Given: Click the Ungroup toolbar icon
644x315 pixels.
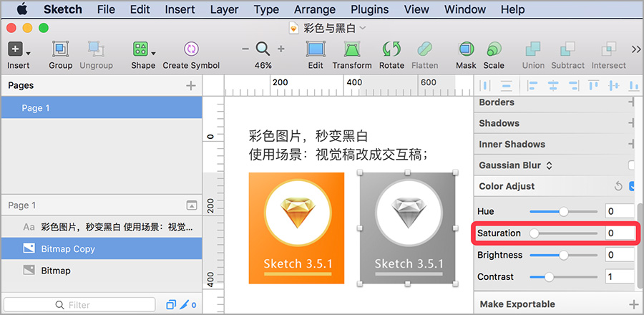Looking at the screenshot, I should [x=96, y=49].
